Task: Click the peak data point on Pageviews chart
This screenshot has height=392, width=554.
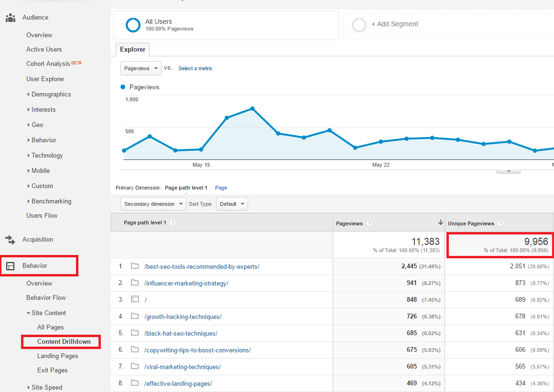Action: pos(252,109)
